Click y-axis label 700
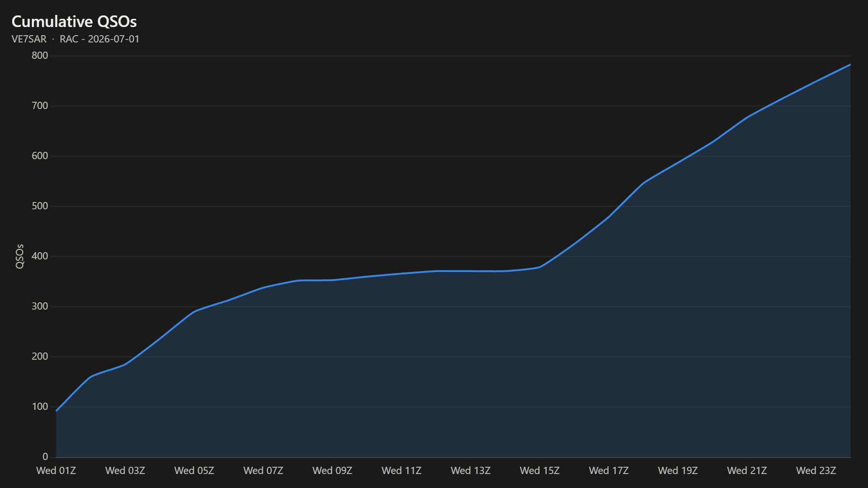 [40, 106]
